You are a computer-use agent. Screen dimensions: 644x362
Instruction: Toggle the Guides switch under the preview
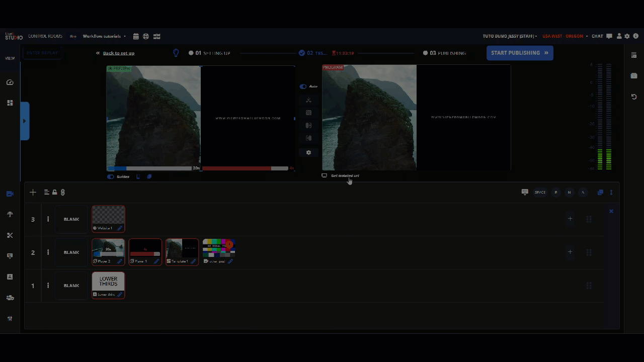pyautogui.click(x=111, y=176)
